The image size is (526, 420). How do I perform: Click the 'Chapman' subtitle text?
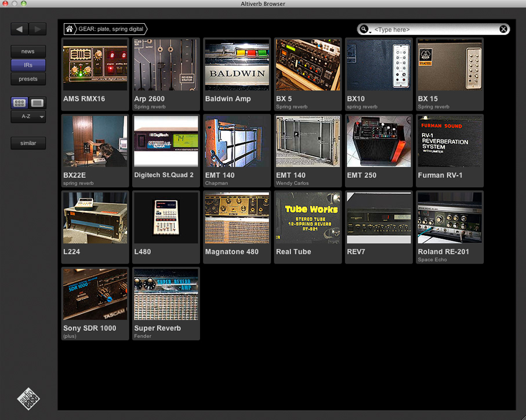click(x=216, y=183)
